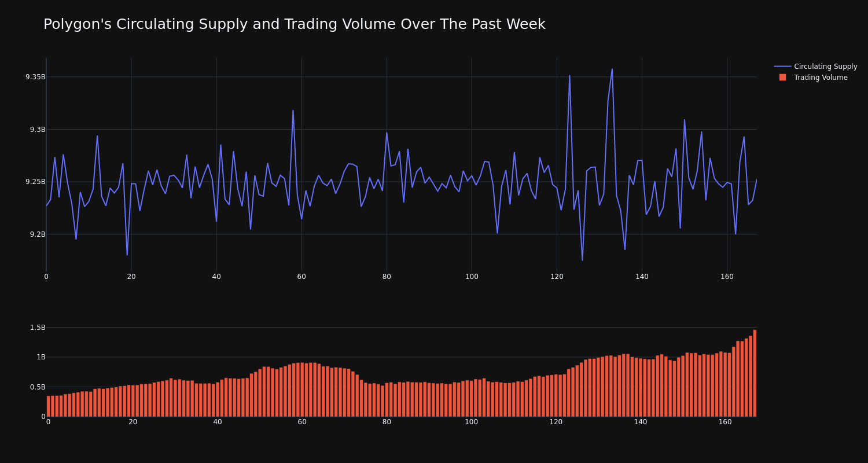Click the 9.25B y-axis label

click(35, 182)
